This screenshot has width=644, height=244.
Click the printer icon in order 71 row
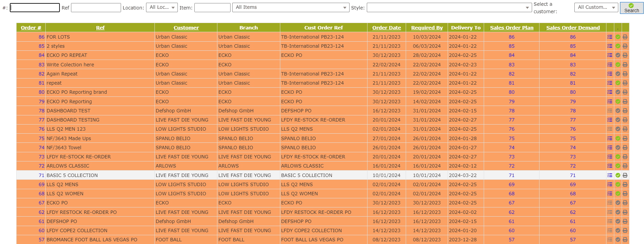point(625,175)
